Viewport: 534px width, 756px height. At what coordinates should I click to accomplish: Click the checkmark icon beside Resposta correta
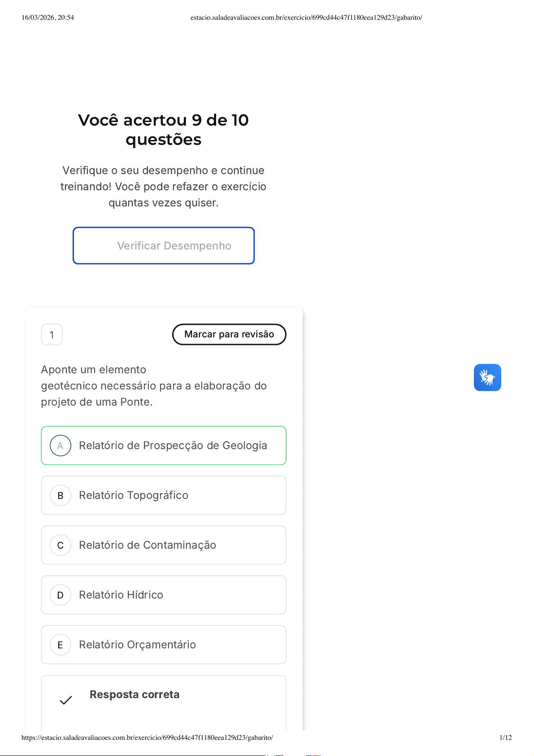66,700
